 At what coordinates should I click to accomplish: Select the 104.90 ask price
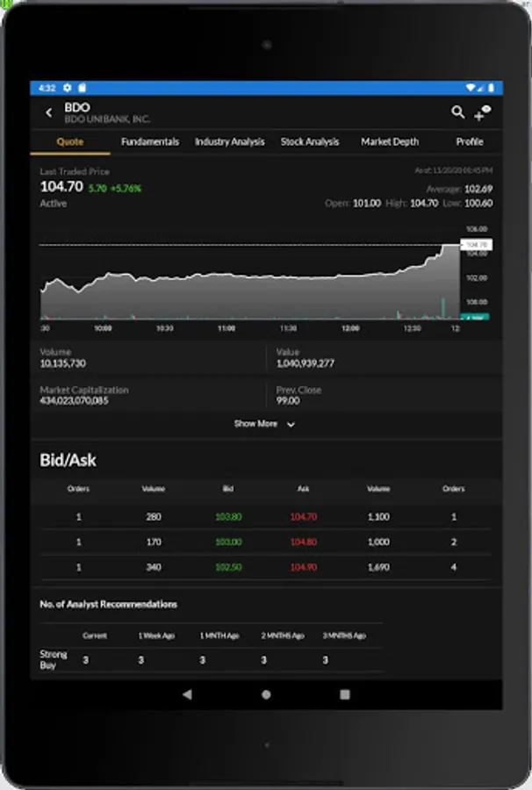(303, 567)
